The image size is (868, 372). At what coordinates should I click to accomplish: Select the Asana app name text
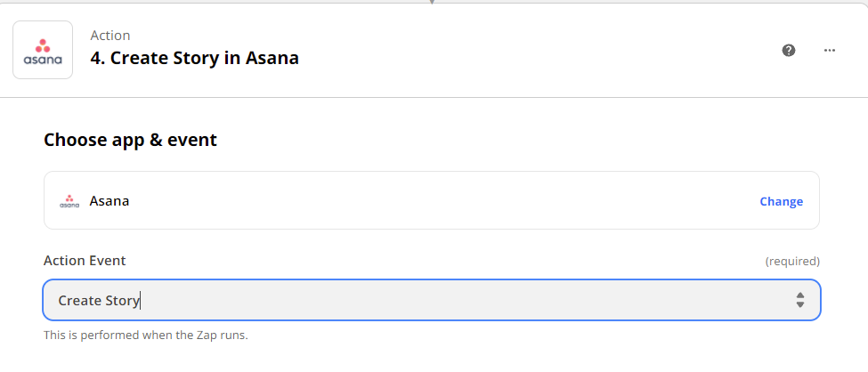(110, 201)
